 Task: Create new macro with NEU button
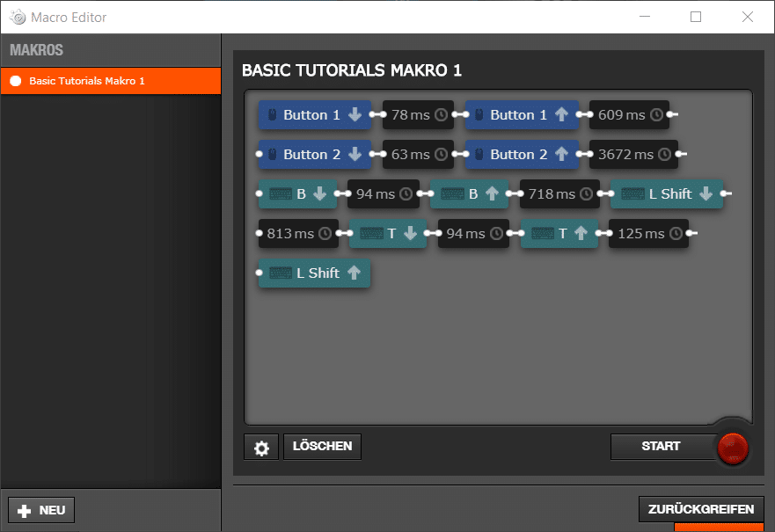pyautogui.click(x=41, y=510)
